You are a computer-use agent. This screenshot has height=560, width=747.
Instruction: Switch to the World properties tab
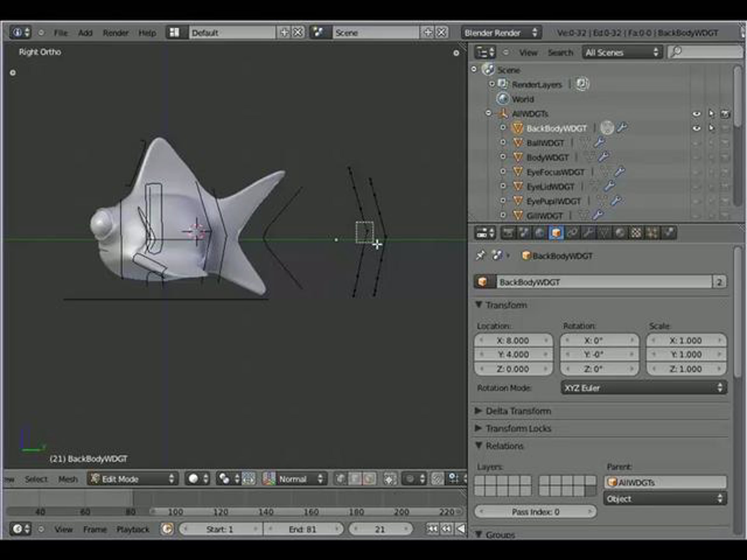pyautogui.click(x=540, y=233)
